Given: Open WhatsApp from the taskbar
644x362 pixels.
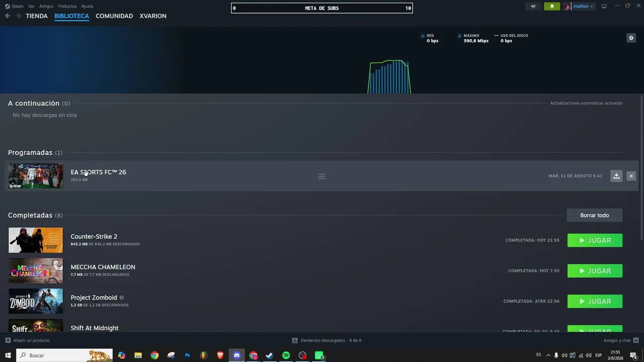Looking at the screenshot, I should pyautogui.click(x=319, y=355).
